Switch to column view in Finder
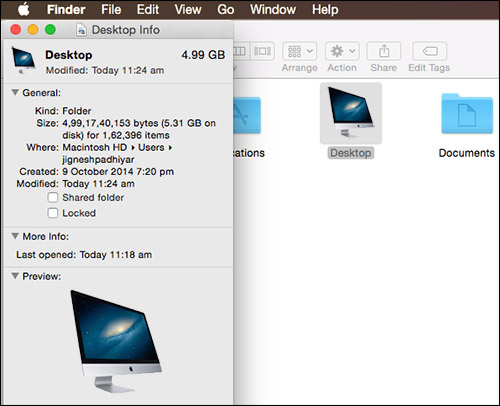 click(x=240, y=51)
